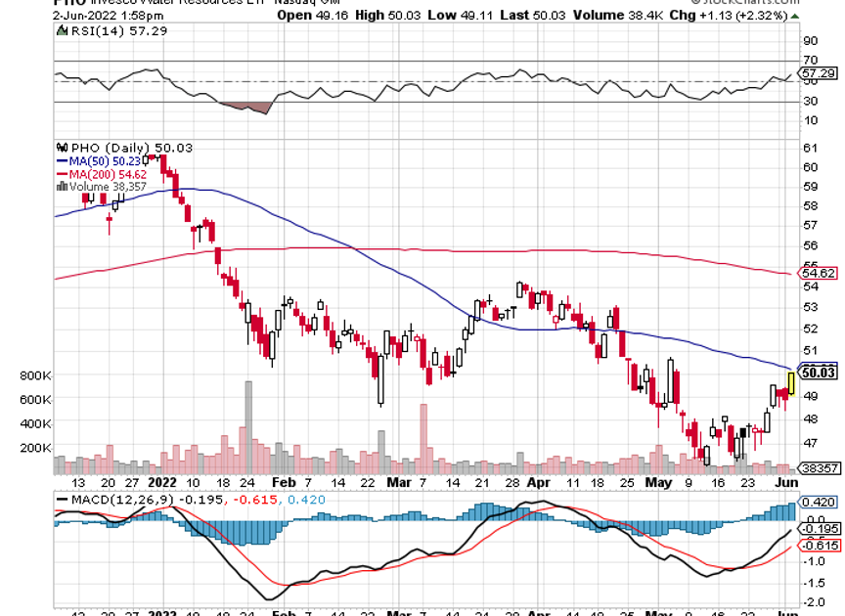Select the 2022 label on the date axis
The width and height of the screenshot is (845, 616).
[160, 483]
